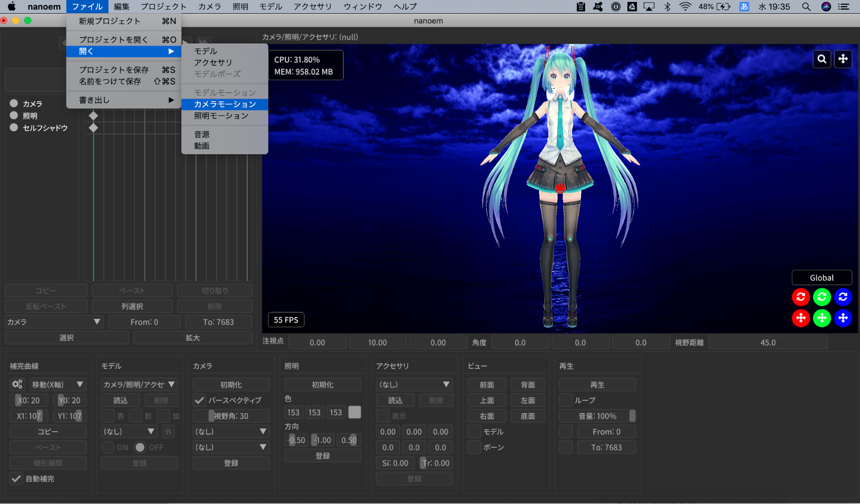Image resolution: width=860 pixels, height=504 pixels.
Task: Click the 前面 front view button
Action: tap(487, 384)
